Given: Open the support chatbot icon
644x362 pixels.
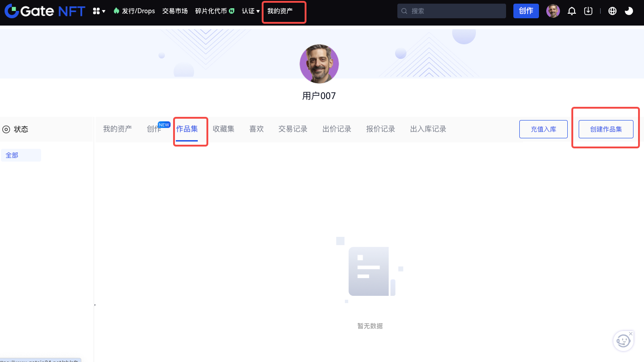Looking at the screenshot, I should (x=623, y=341).
